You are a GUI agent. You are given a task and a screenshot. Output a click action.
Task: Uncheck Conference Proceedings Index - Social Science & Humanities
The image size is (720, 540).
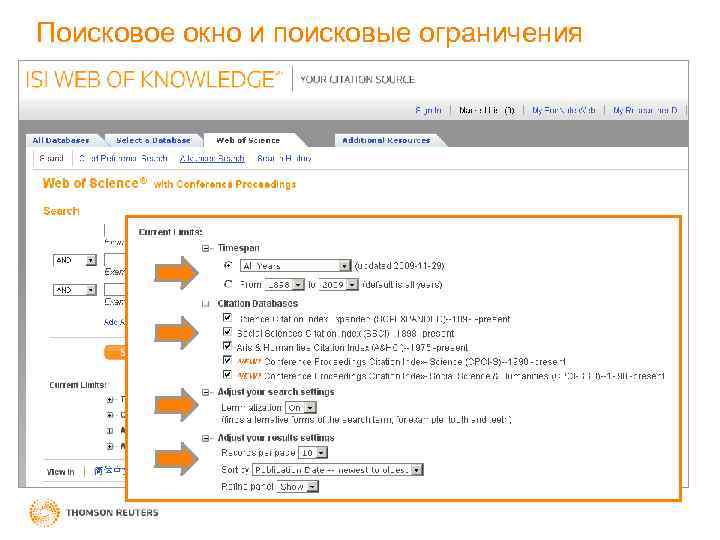(227, 374)
